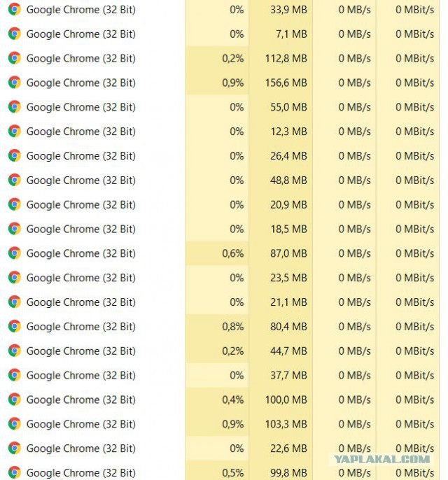Screen dimensions: 448x480
Task: Click Chrome icon in the 80,4 MB row
Action: coord(14,326)
